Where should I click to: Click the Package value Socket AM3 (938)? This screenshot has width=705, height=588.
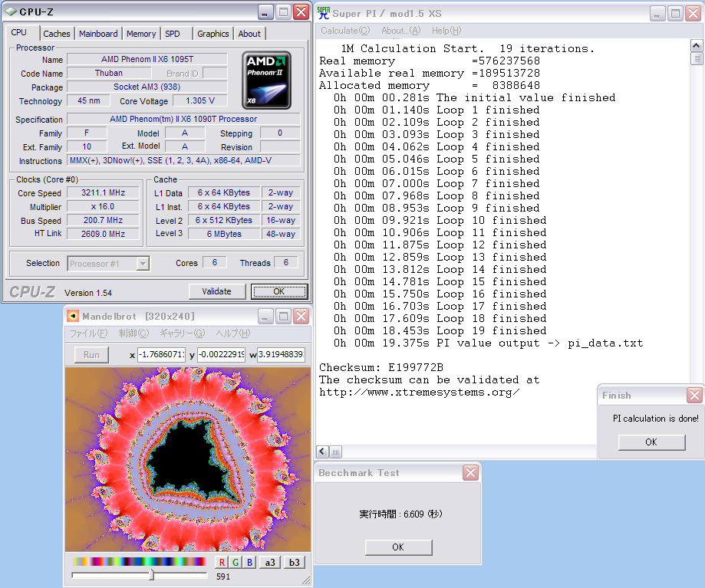(x=147, y=87)
